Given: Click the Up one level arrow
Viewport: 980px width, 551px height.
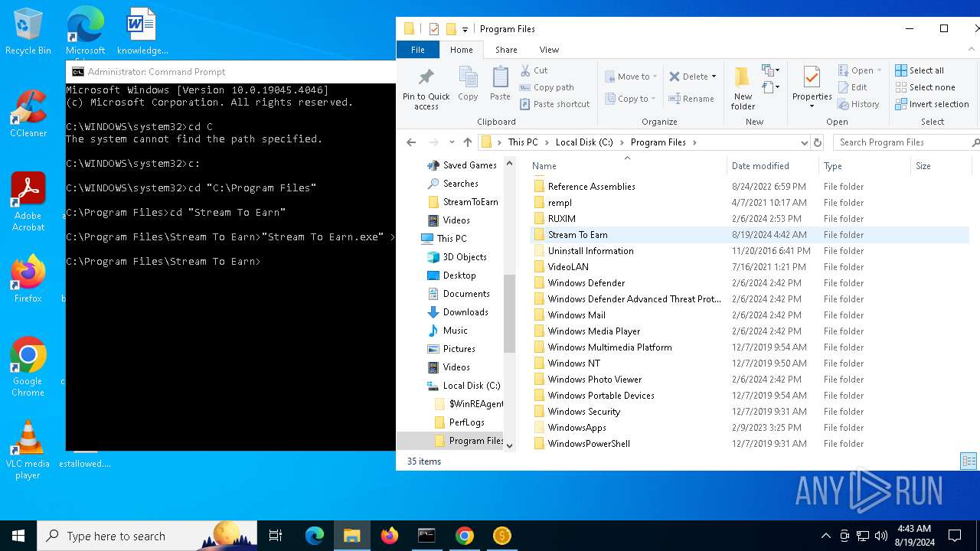Looking at the screenshot, I should point(468,142).
